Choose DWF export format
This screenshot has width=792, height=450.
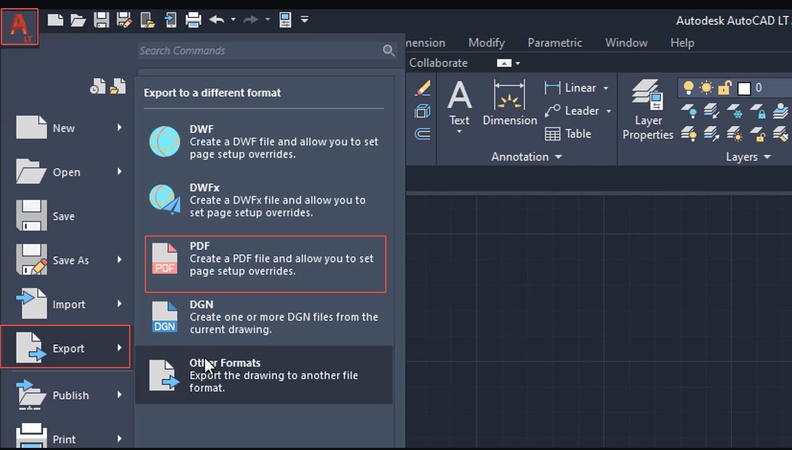click(264, 141)
